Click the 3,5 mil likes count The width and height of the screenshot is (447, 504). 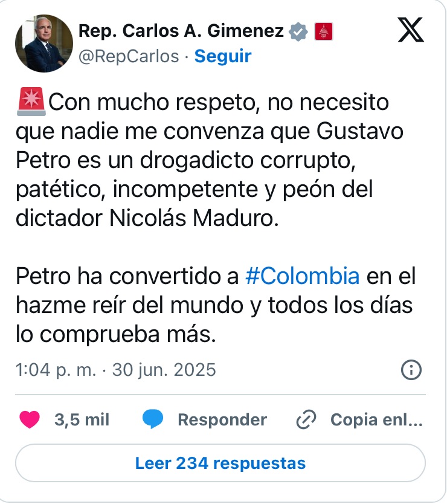82,419
